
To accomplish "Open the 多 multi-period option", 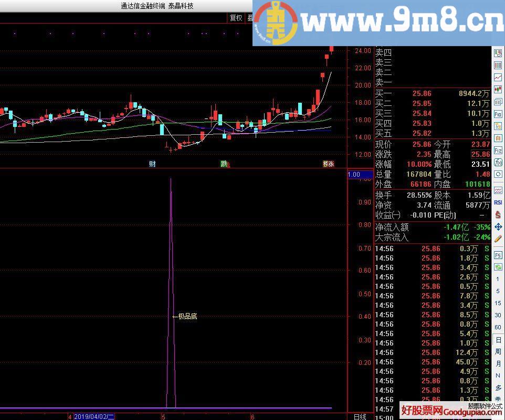I will click(498, 388).
